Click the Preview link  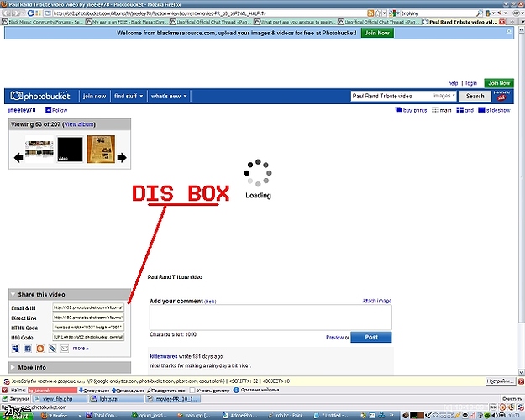coord(335,338)
